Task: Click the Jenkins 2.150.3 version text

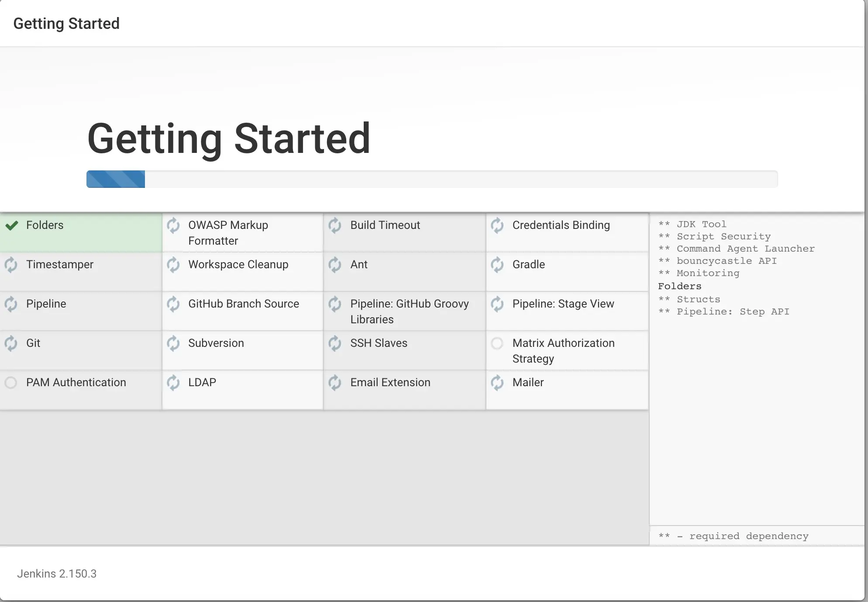Action: point(57,574)
